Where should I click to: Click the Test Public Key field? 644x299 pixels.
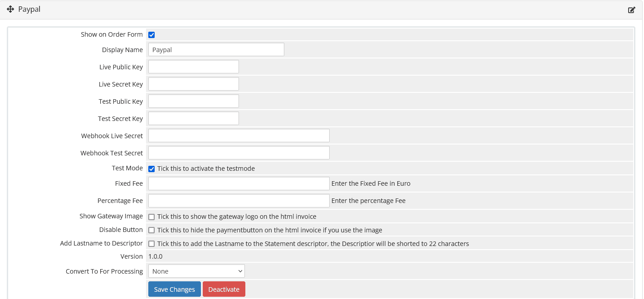click(193, 101)
